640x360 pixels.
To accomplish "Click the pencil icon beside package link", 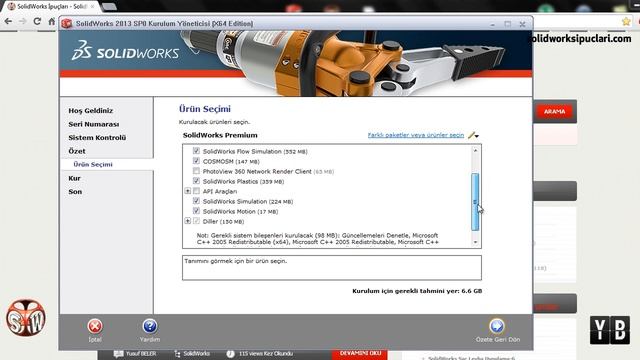I will pos(471,135).
